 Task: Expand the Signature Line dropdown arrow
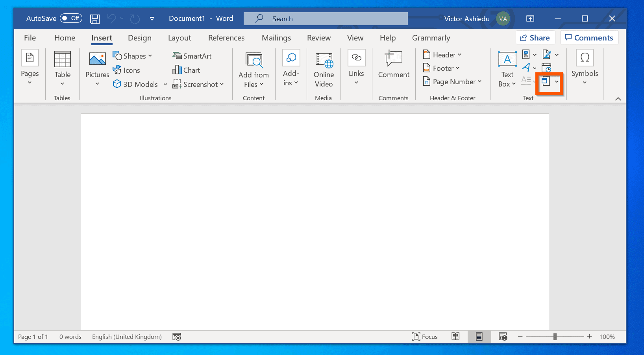pyautogui.click(x=557, y=55)
